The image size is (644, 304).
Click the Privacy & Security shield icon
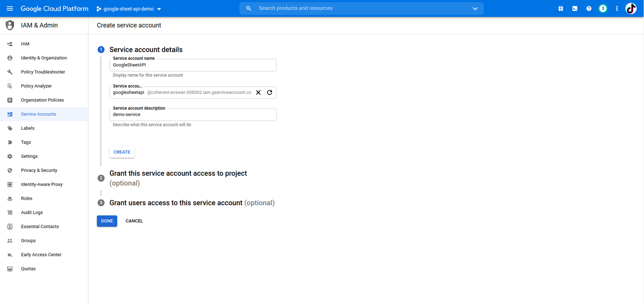(10, 170)
